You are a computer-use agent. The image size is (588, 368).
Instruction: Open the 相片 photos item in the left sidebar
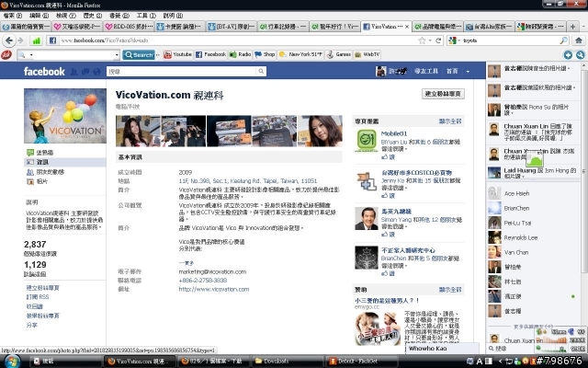[x=38, y=182]
